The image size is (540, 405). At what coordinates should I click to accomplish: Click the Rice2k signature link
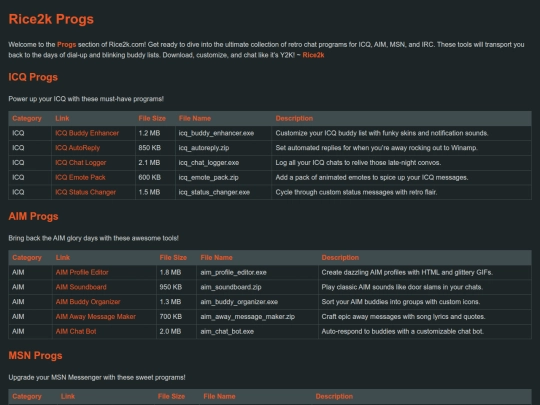tap(313, 55)
